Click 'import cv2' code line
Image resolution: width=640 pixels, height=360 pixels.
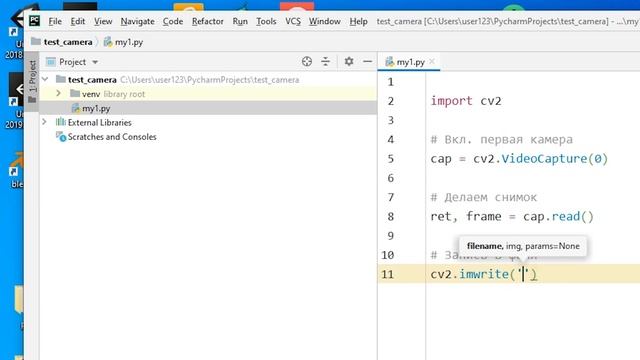pyautogui.click(x=466, y=101)
